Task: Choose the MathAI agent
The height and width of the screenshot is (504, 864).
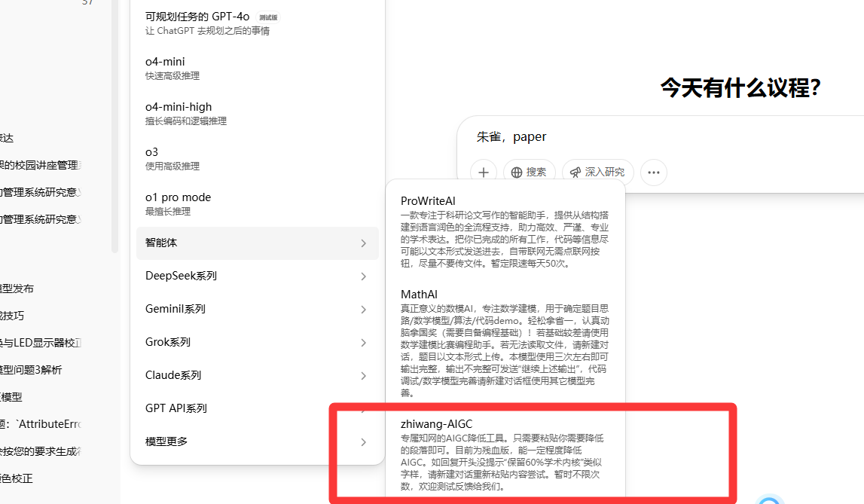Action: (x=505, y=343)
